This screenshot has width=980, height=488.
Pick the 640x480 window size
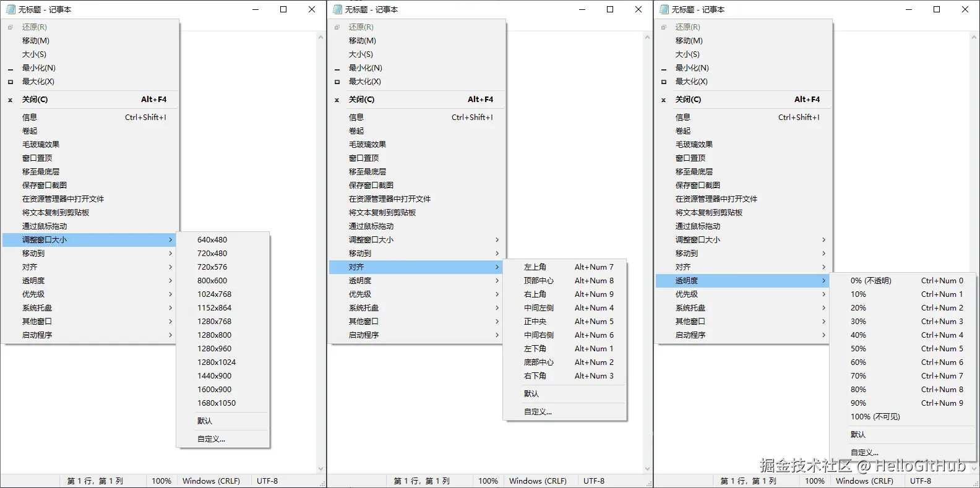[223, 240]
